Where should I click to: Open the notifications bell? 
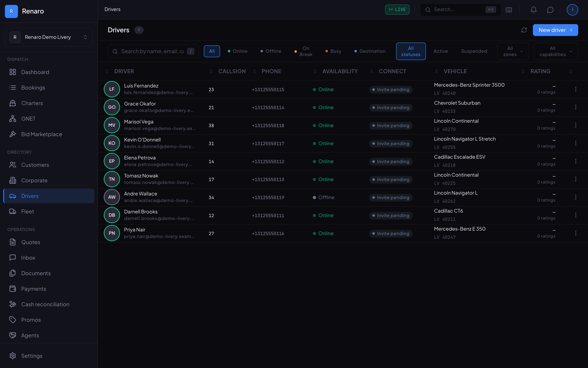(533, 10)
